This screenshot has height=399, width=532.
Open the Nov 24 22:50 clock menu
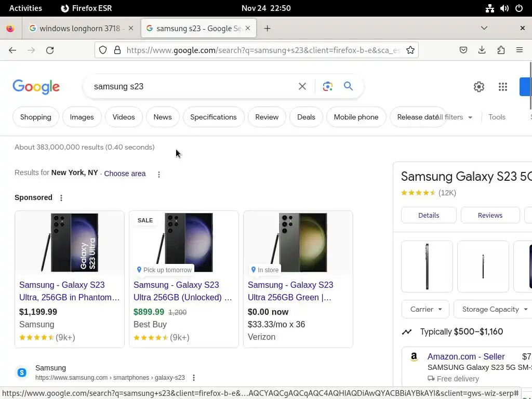click(x=266, y=8)
